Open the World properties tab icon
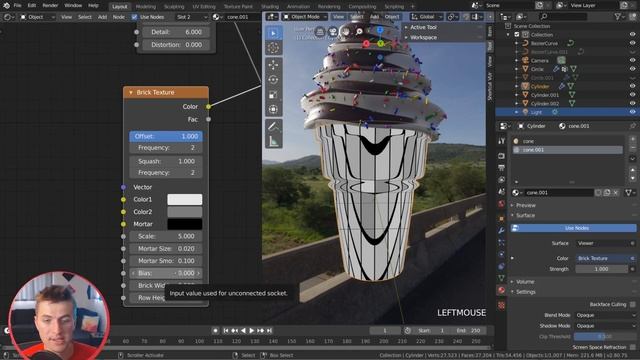Viewport: 640px width, 360px height. tap(502, 203)
